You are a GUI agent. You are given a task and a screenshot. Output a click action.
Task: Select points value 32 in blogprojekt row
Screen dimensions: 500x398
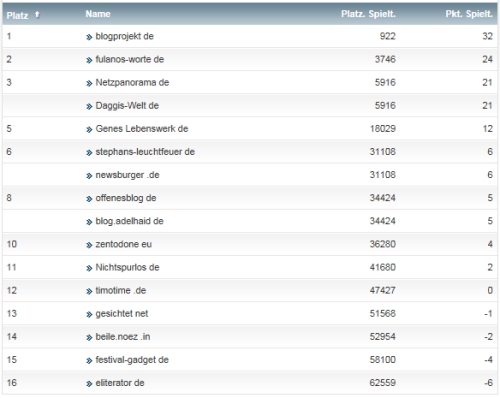point(487,36)
